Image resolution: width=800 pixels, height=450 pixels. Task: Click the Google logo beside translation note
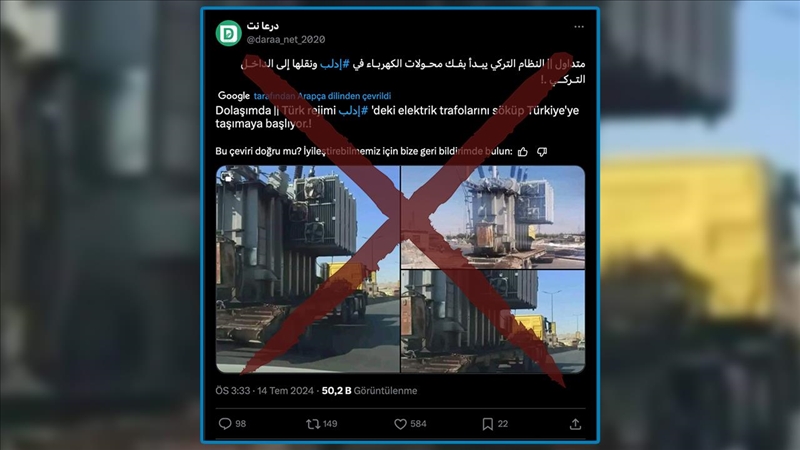[234, 95]
